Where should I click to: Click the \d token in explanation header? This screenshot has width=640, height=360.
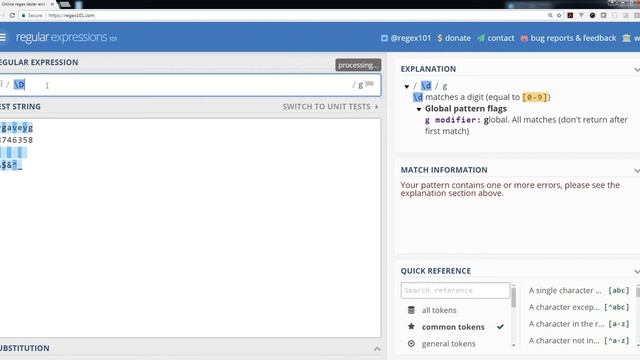(x=426, y=86)
